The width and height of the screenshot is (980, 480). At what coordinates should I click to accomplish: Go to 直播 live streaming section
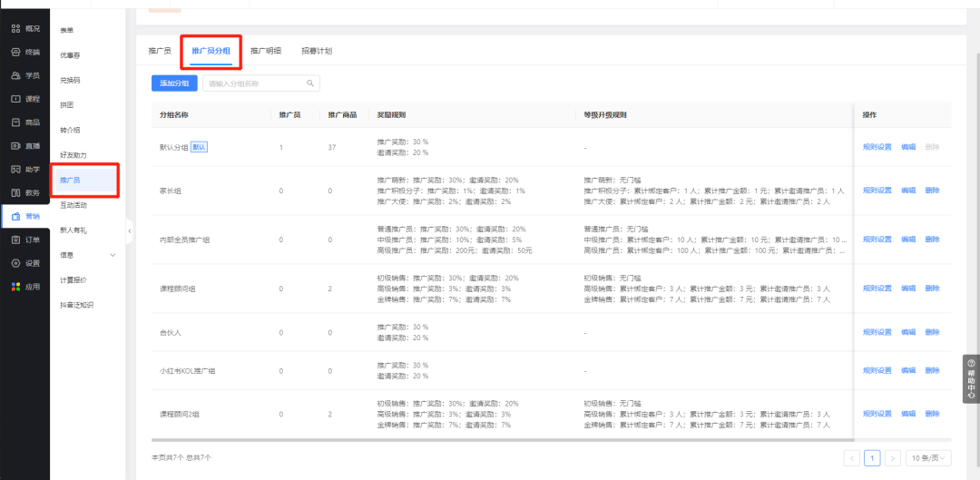tap(24, 146)
